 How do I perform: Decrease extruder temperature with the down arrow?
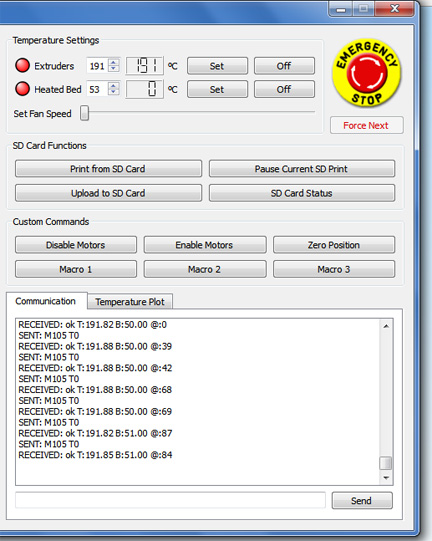114,69
